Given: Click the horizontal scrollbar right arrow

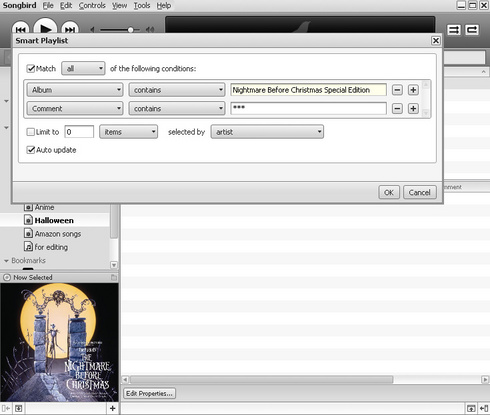Looking at the screenshot, I should (x=485, y=380).
